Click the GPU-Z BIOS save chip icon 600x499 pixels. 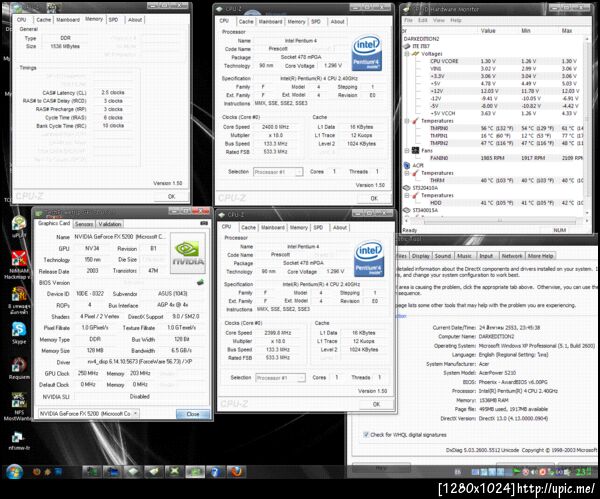click(x=200, y=282)
